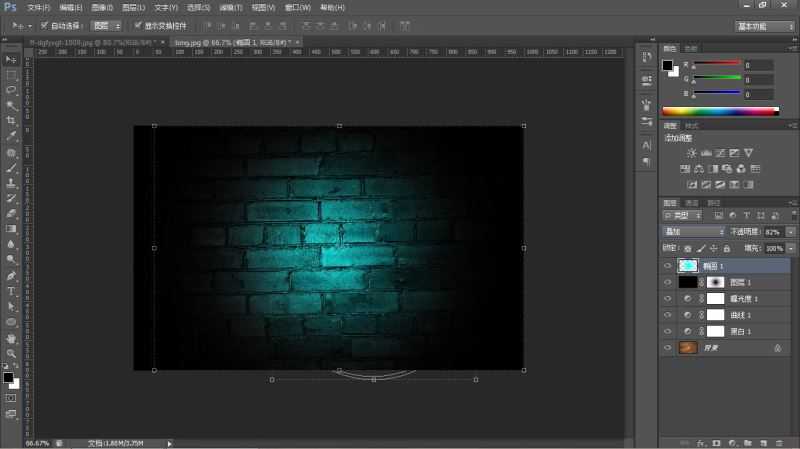The width and height of the screenshot is (800, 449).
Task: Hide the 背景 layer via eye icon
Action: (x=668, y=347)
